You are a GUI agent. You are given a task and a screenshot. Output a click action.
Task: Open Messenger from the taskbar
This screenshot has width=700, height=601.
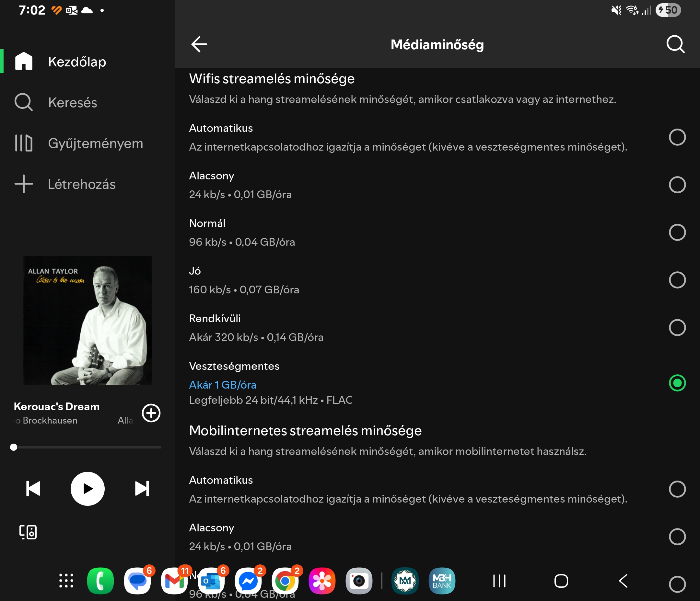pyautogui.click(x=248, y=581)
